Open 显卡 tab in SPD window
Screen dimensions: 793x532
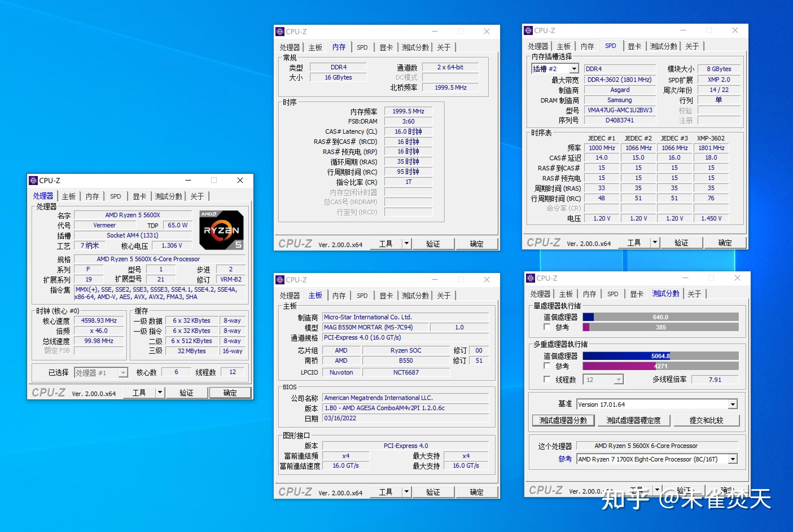[634, 47]
